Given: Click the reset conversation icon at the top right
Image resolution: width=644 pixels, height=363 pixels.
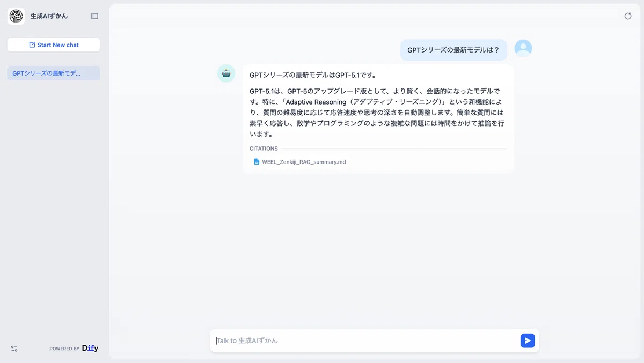Looking at the screenshot, I should tap(628, 16).
